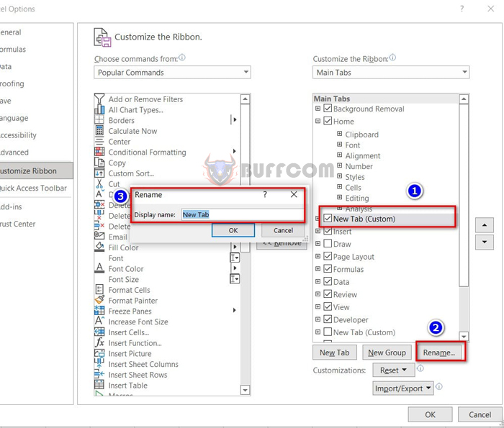Image resolution: width=504 pixels, height=428 pixels.
Task: Click the Increase Font Size icon
Action: pyautogui.click(x=99, y=321)
